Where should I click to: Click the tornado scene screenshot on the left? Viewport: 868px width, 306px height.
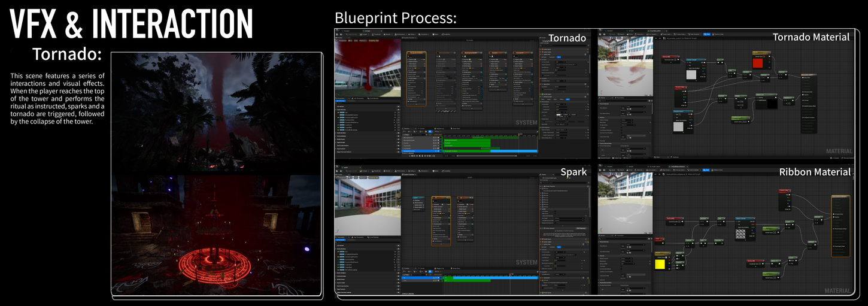click(216, 113)
